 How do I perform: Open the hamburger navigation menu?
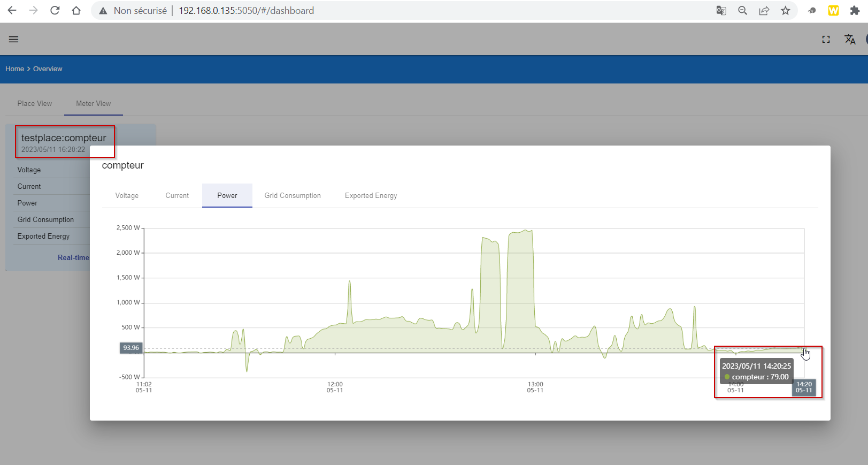[13, 39]
